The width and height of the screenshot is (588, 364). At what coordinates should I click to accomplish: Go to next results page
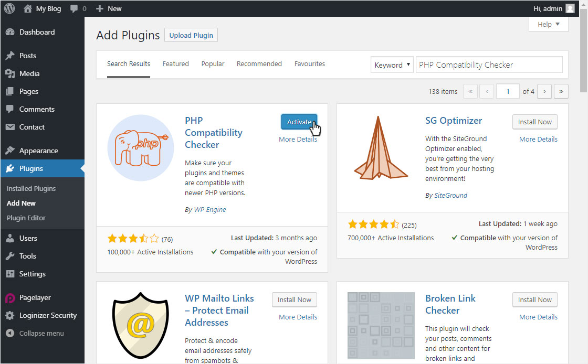click(x=544, y=91)
